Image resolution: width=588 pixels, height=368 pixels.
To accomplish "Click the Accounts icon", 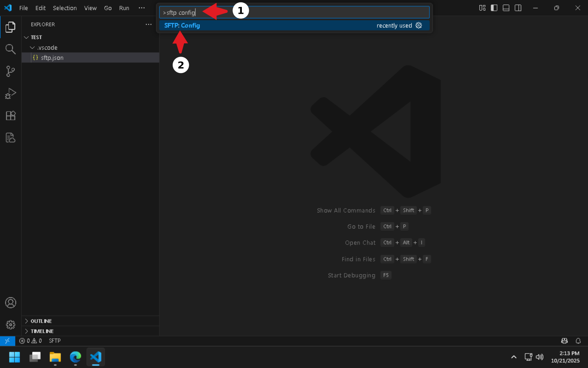I will pyautogui.click(x=11, y=303).
